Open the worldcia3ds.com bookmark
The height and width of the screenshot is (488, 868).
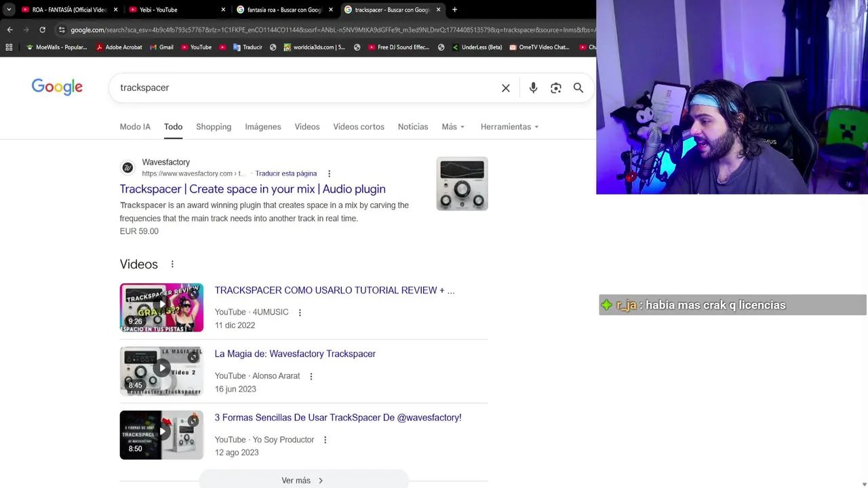(314, 47)
